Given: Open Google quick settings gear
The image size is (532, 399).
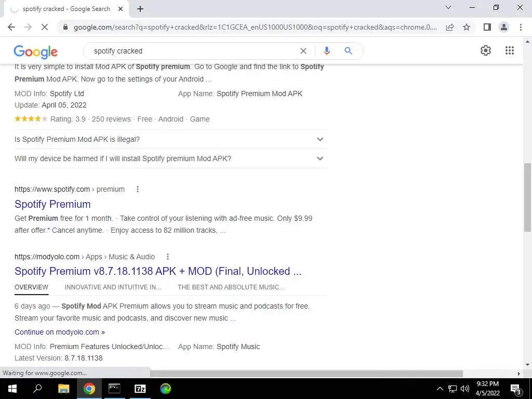Looking at the screenshot, I should click(486, 50).
